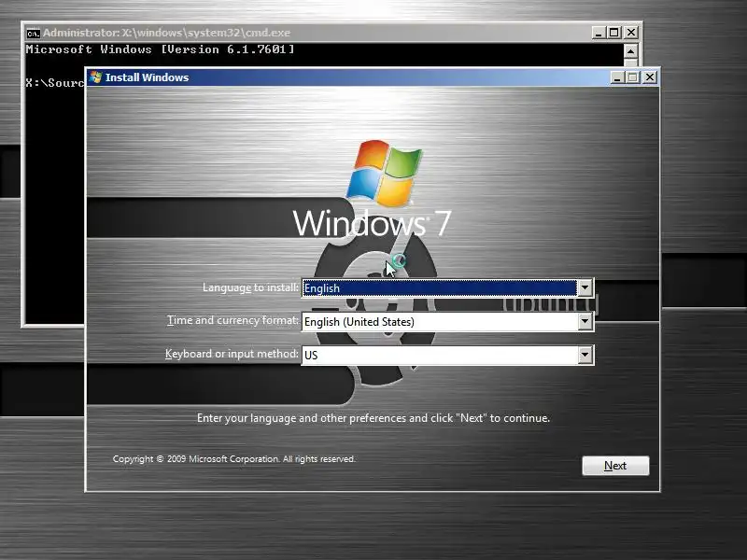This screenshot has height=560, width=747.
Task: Click the Next button
Action: (615, 465)
